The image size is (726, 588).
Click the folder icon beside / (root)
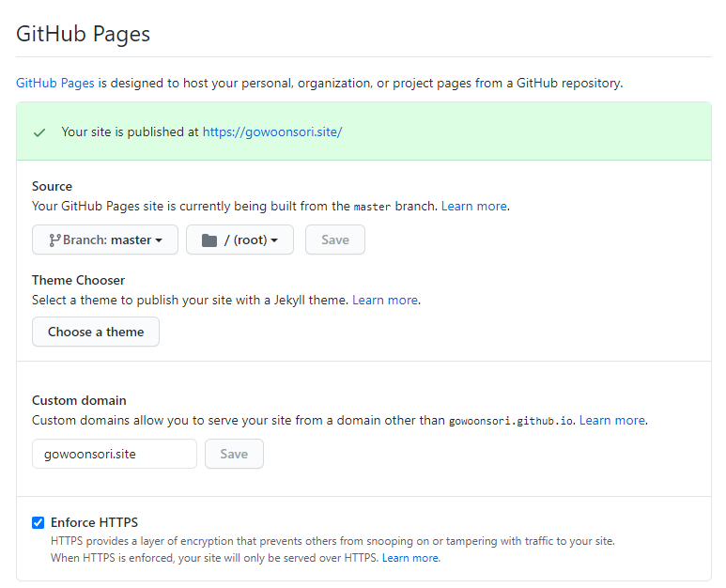(x=209, y=240)
